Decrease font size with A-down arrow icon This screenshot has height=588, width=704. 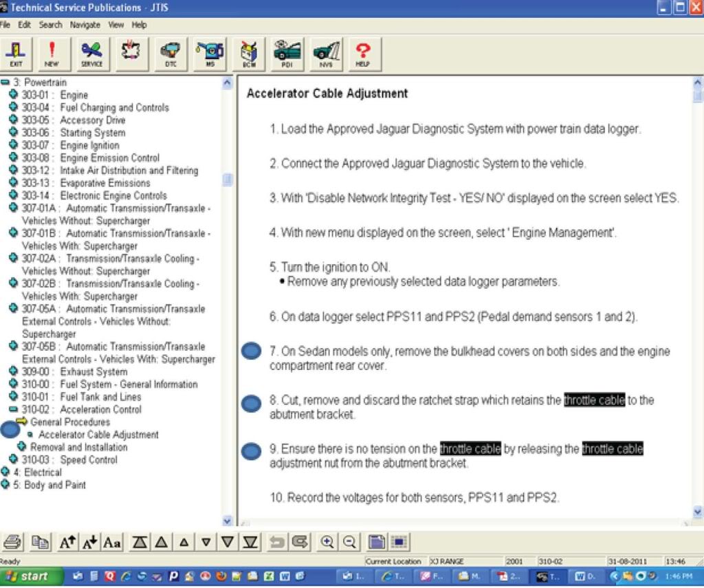tap(90, 542)
